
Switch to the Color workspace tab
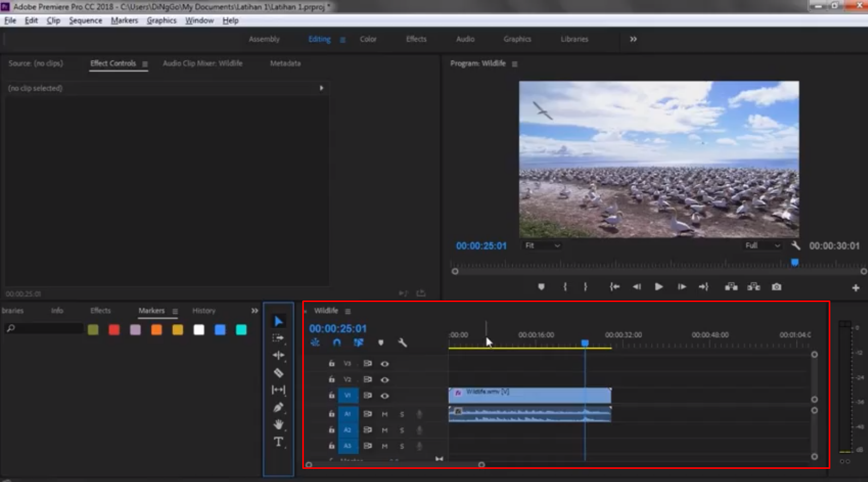[368, 39]
